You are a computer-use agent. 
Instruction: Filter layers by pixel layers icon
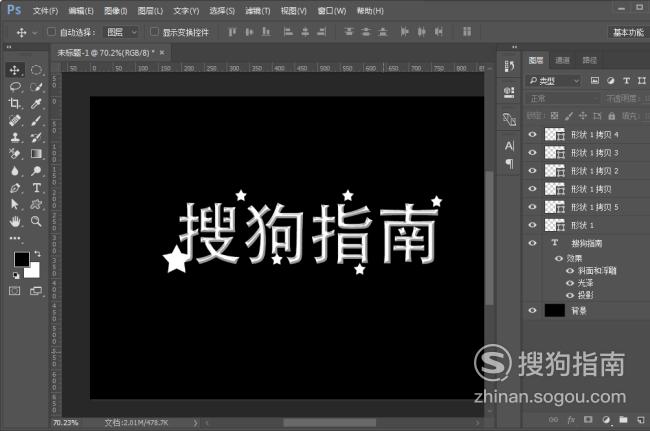coord(595,81)
